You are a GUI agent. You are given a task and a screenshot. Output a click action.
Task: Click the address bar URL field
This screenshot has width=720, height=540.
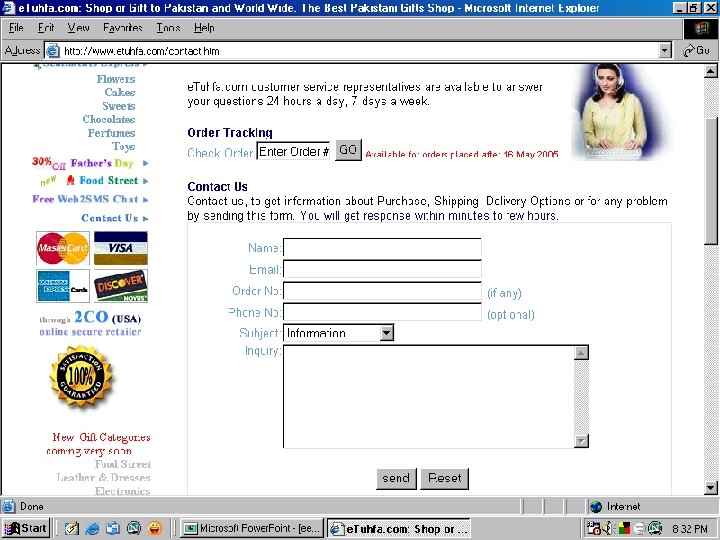tap(358, 51)
